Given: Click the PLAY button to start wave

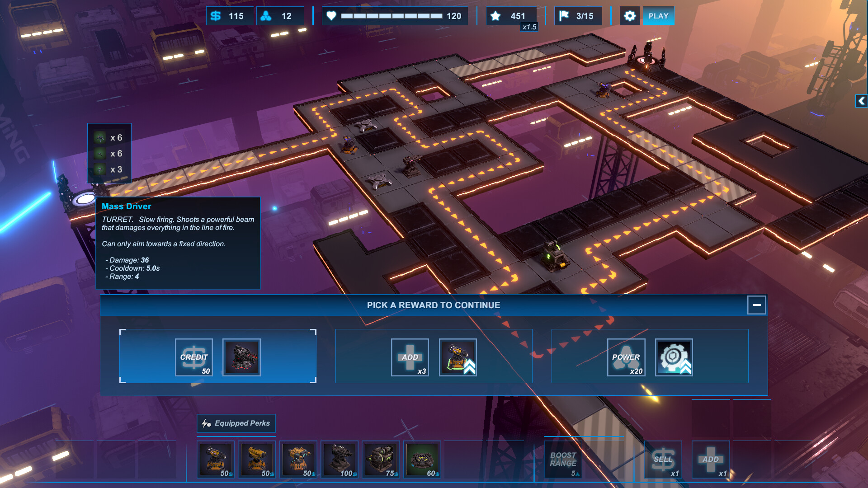Looking at the screenshot, I should point(658,15).
